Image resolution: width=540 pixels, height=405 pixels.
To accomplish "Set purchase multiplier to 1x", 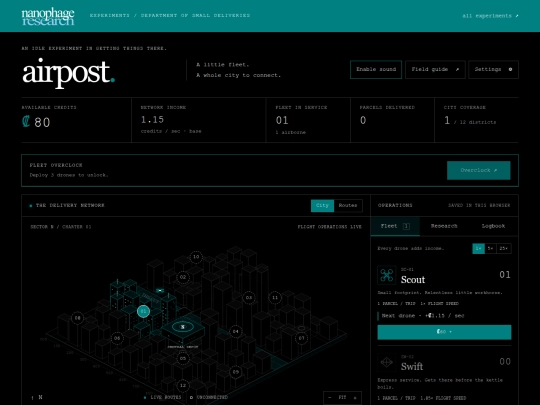I will click(x=478, y=248).
